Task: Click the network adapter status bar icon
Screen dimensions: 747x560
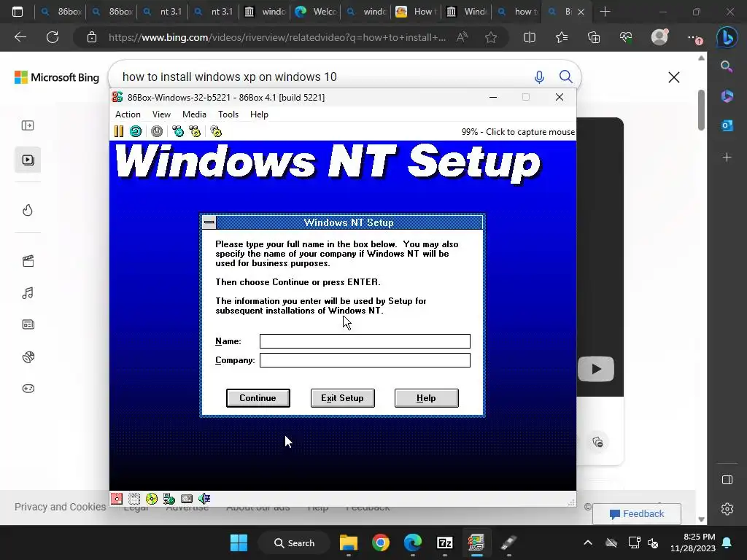Action: (x=169, y=499)
